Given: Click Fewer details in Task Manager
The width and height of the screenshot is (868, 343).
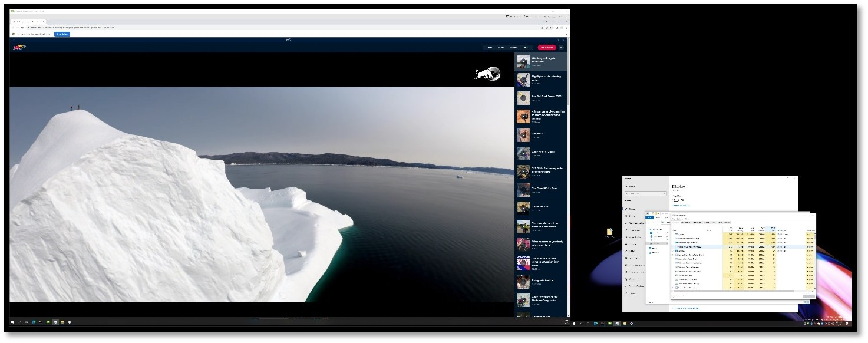Looking at the screenshot, I should (x=681, y=296).
